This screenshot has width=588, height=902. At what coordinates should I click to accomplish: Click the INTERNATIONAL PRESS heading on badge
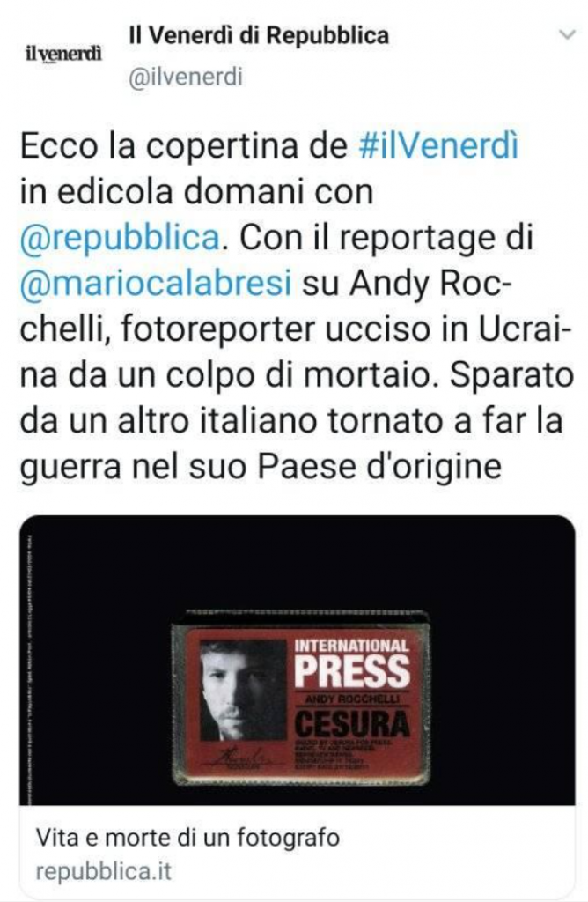pyautogui.click(x=352, y=662)
